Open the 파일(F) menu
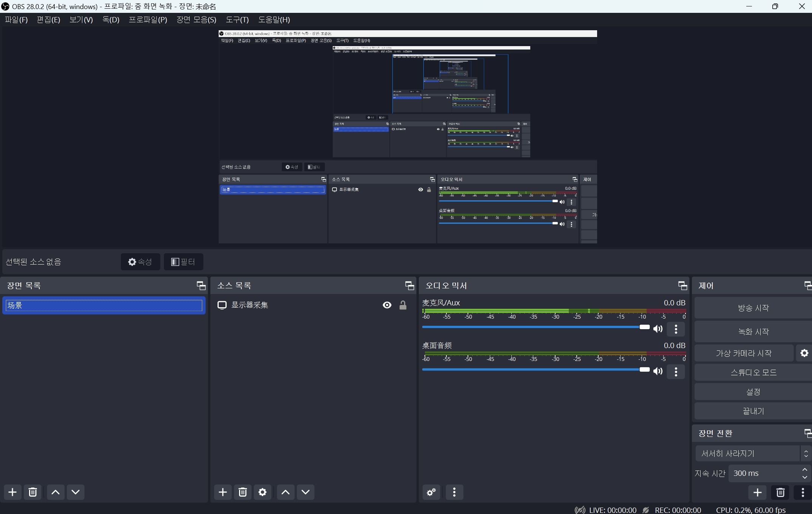The image size is (812, 514). pos(16,20)
